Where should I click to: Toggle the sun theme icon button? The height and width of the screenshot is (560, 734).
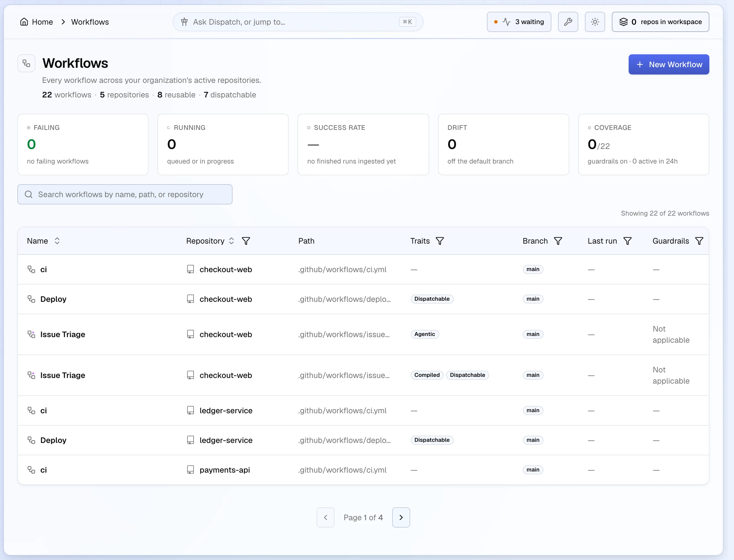point(595,22)
